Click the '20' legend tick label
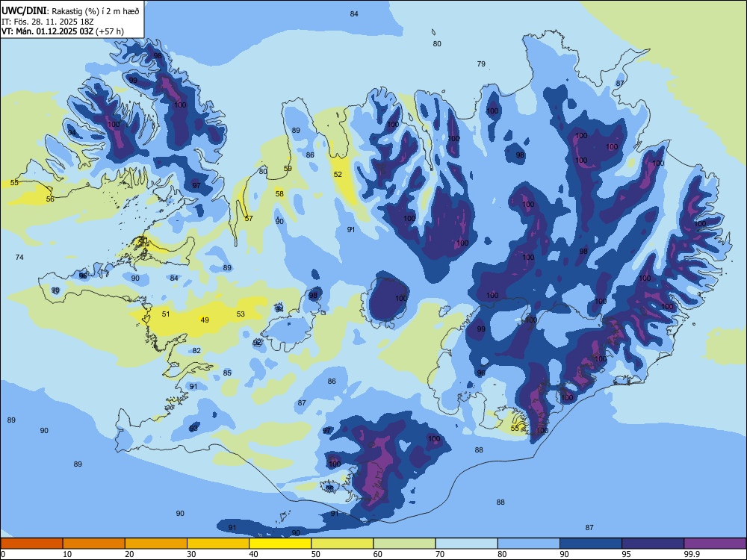Image resolution: width=747 pixels, height=560 pixels. [x=129, y=554]
